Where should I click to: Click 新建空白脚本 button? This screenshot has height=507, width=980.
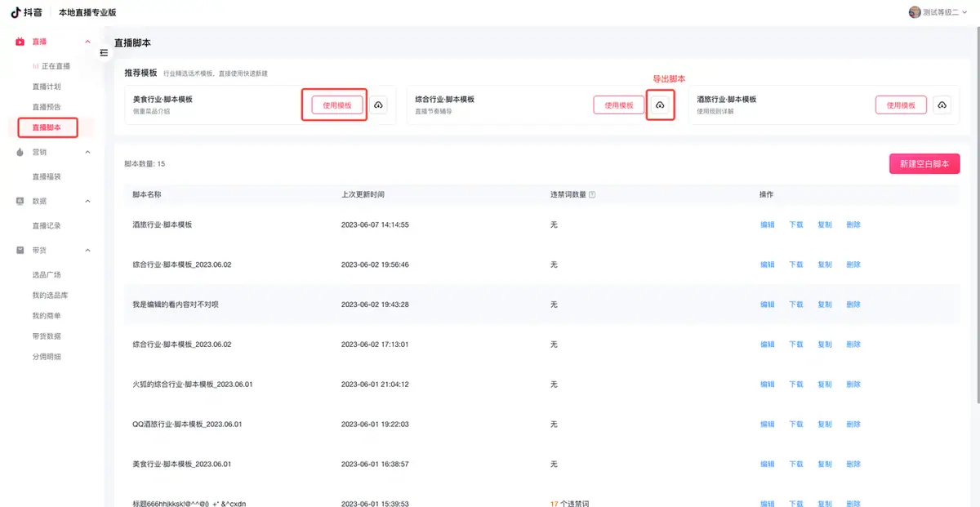pos(924,163)
